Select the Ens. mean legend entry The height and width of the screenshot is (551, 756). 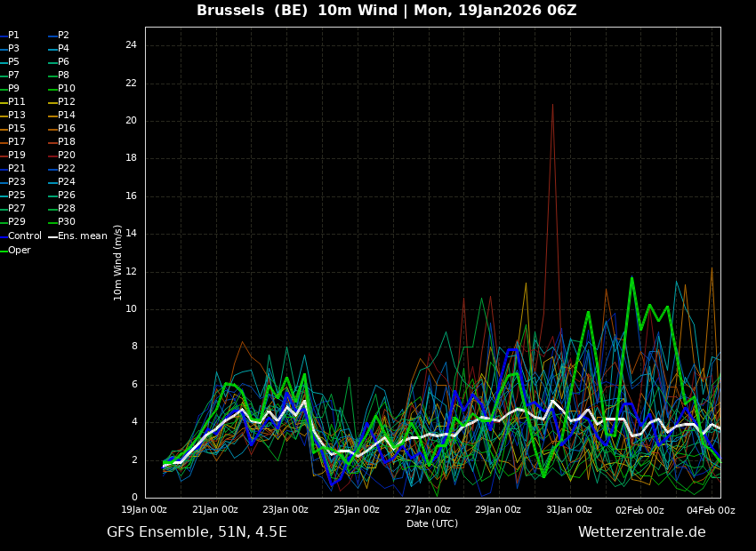point(82,236)
